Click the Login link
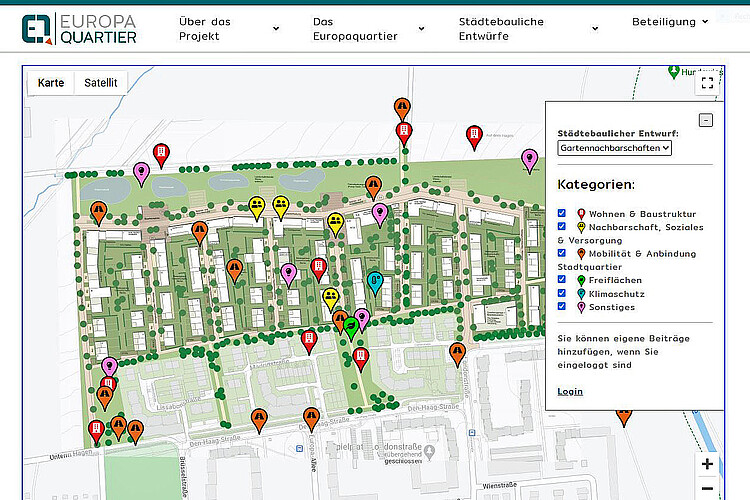The image size is (750, 500). (x=570, y=391)
